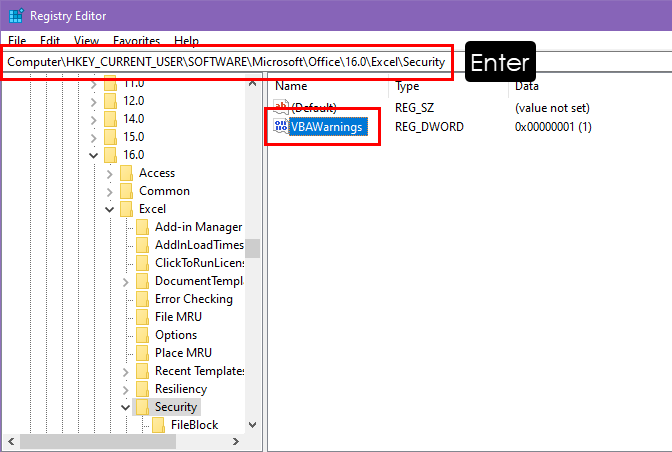Screen dimensions: 672x452
Task: Open the View menu
Action: (86, 41)
